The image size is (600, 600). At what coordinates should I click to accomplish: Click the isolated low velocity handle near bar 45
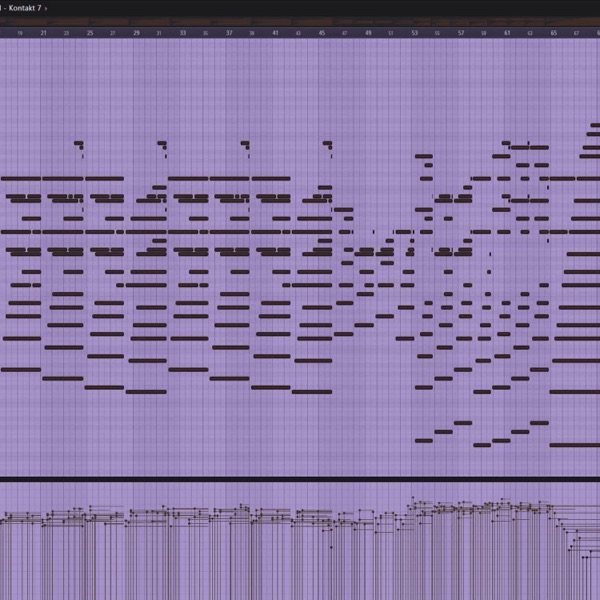pyautogui.click(x=331, y=548)
